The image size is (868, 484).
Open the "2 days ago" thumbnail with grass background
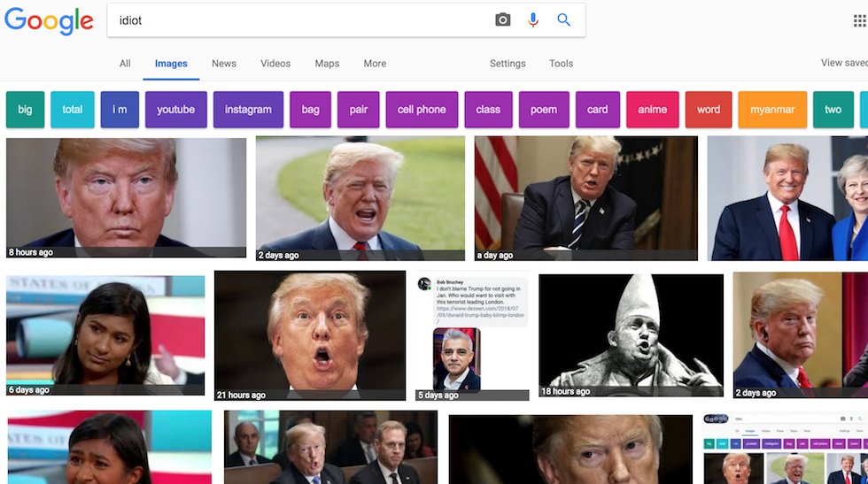pos(360,198)
